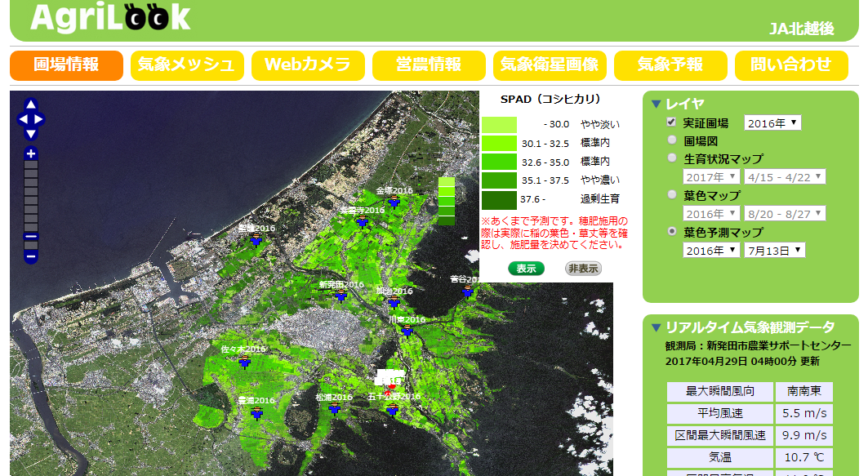Viewport: 868px width, 476px height.
Task: Pan the map down with the arrow
Action: pyautogui.click(x=31, y=134)
